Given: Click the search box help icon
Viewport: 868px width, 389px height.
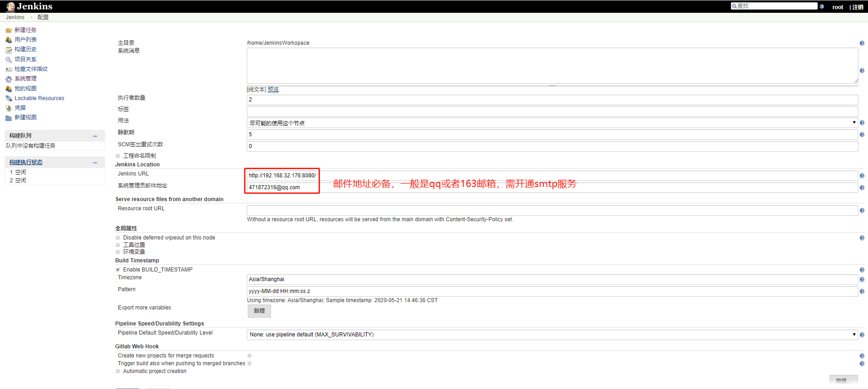Looking at the screenshot, I should click(x=822, y=6).
